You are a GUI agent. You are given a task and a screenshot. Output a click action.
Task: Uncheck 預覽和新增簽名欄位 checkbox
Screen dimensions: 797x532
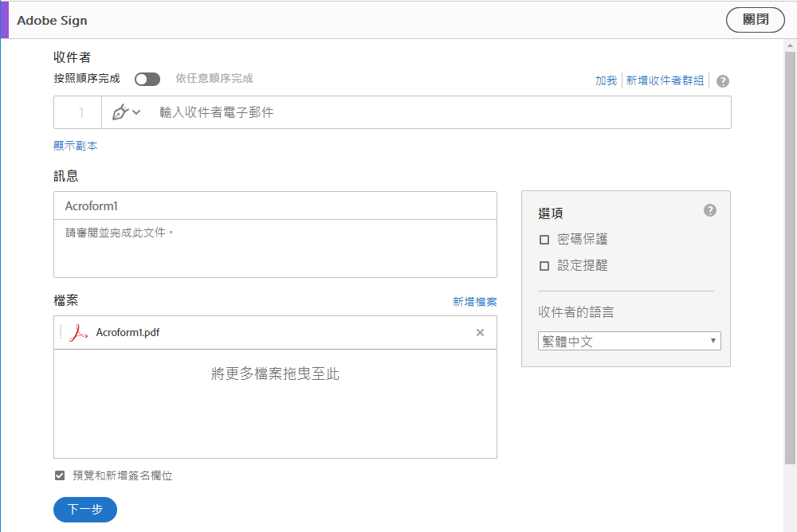click(x=60, y=475)
